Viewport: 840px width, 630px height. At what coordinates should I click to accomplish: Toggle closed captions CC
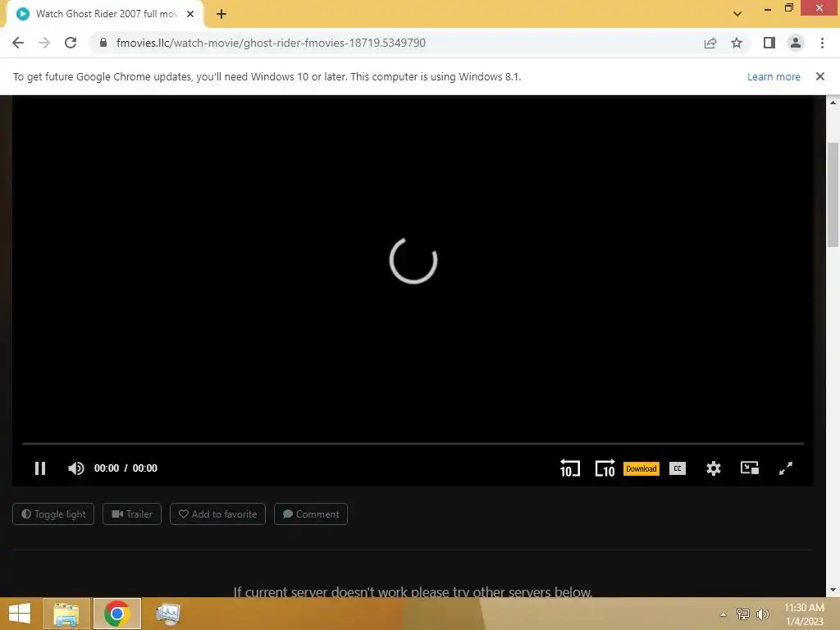tap(677, 468)
